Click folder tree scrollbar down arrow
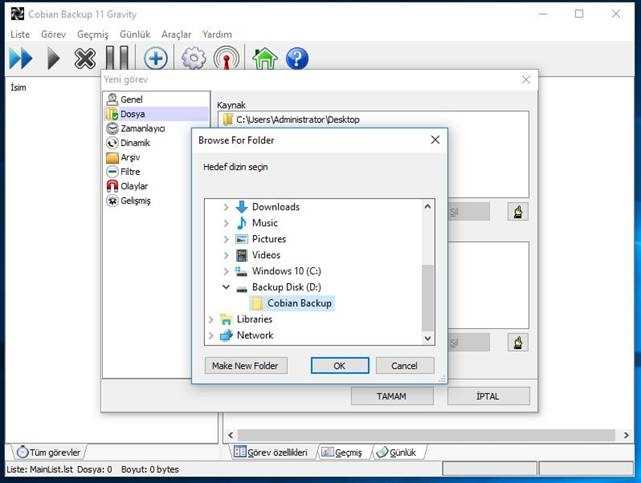The height and width of the screenshot is (483, 641). [x=428, y=338]
